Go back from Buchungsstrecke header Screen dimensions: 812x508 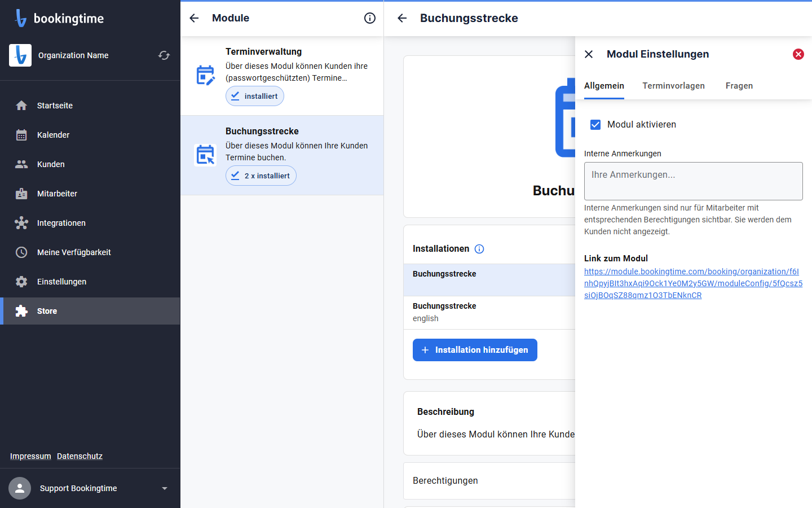402,18
